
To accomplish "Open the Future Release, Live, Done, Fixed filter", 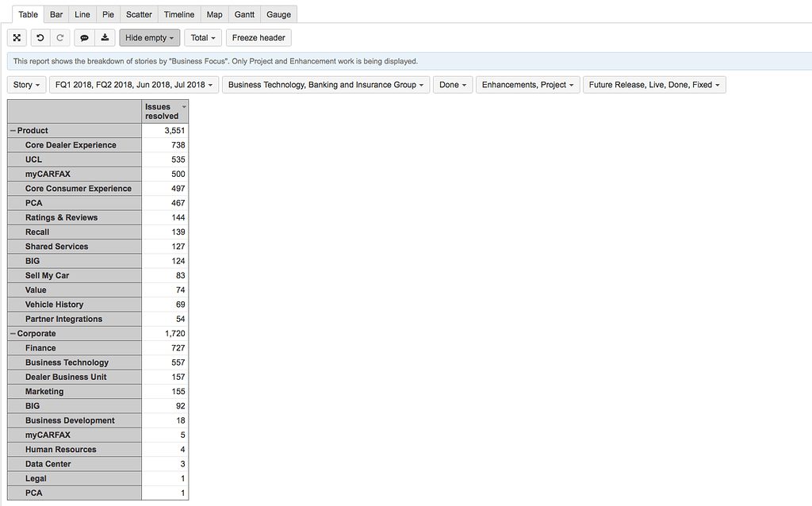I will point(654,84).
